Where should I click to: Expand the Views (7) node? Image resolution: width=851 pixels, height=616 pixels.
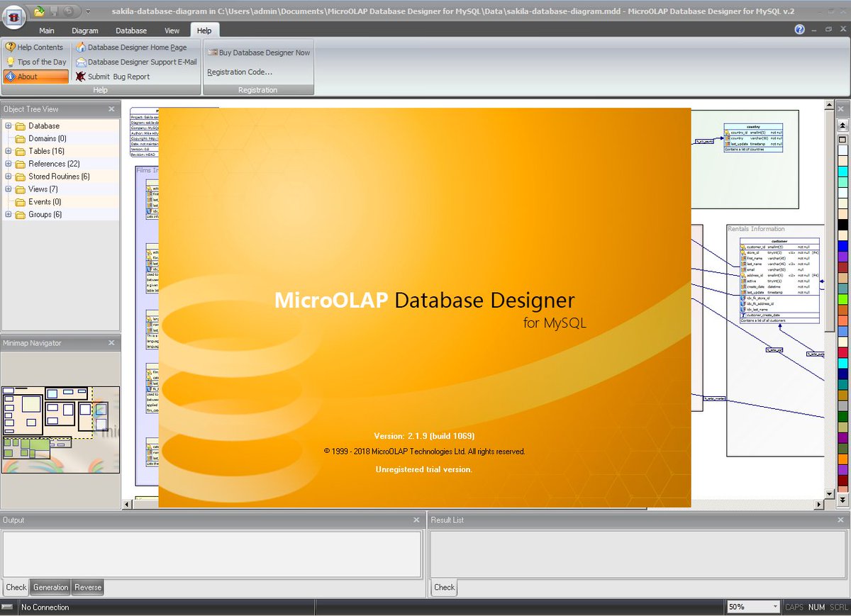click(x=9, y=189)
